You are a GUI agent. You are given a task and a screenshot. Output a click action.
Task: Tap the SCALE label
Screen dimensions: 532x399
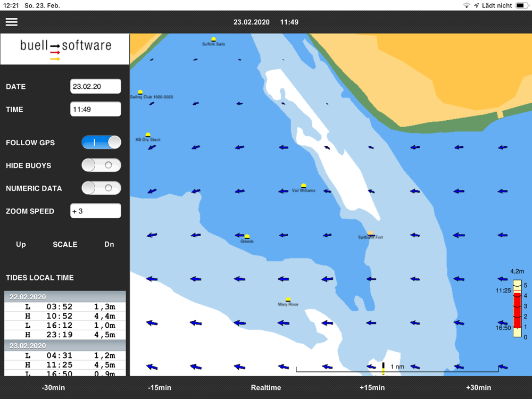65,244
